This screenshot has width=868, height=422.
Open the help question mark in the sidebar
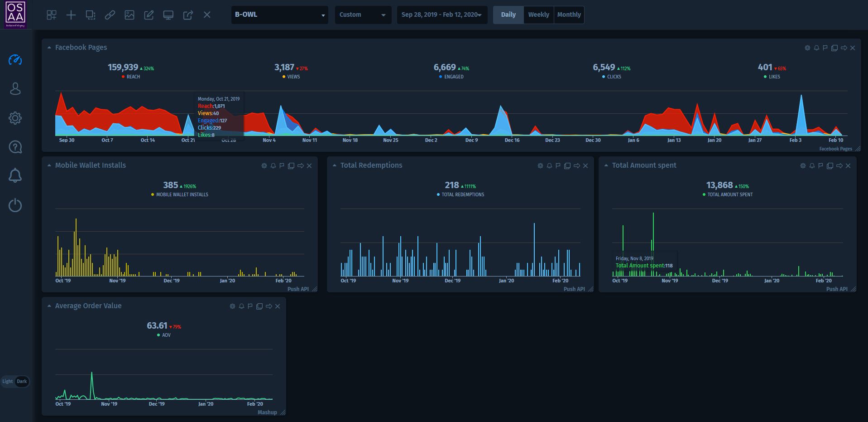[15, 147]
